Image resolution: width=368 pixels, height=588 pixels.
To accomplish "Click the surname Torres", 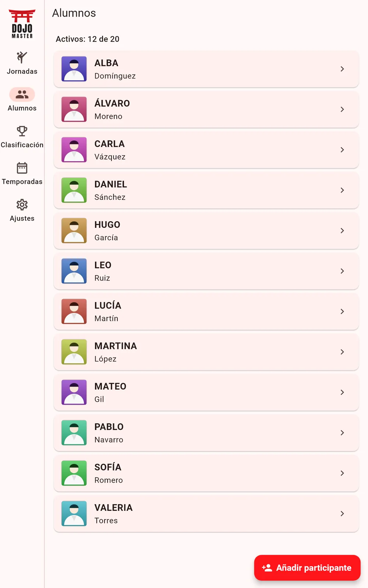I will tap(106, 520).
